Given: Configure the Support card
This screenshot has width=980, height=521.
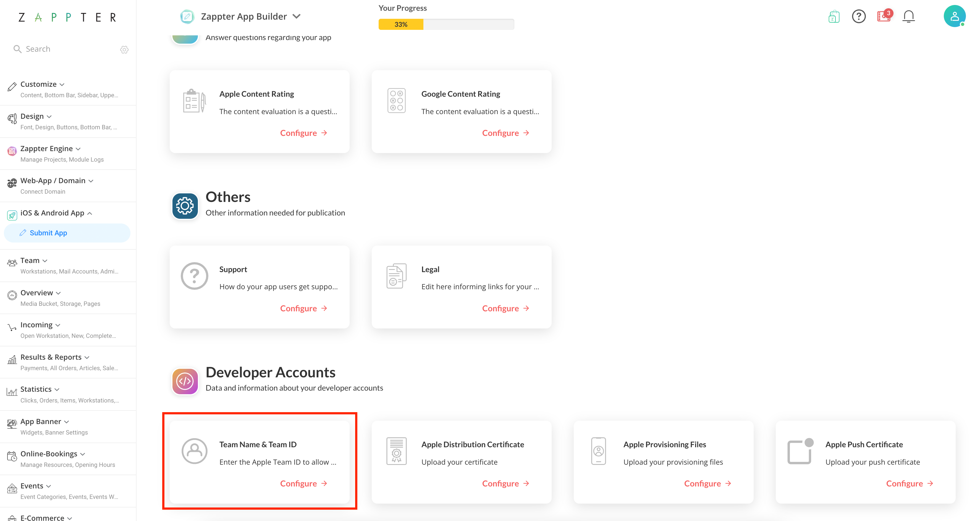Looking at the screenshot, I should [303, 308].
